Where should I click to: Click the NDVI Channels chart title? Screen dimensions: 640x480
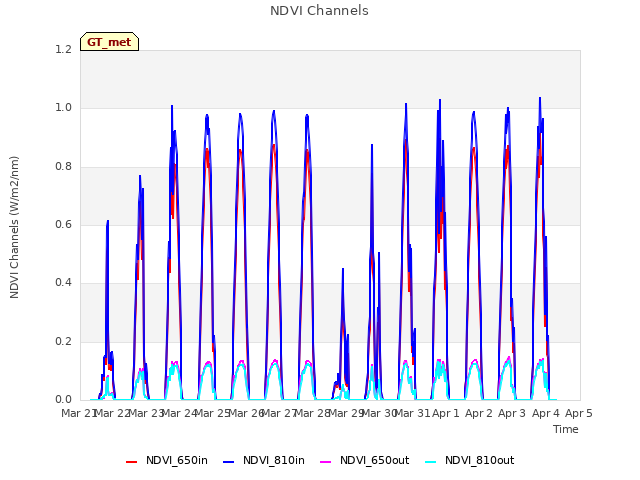(319, 11)
